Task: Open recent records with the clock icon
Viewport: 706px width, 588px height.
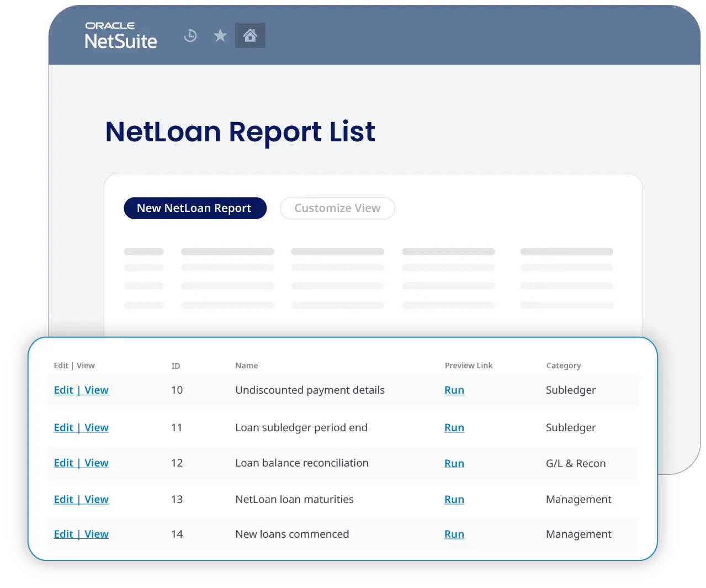Action: [x=190, y=35]
